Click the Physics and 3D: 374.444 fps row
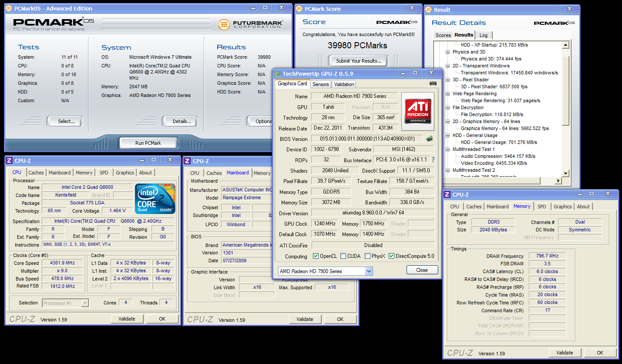622x364 pixels. 491,59
